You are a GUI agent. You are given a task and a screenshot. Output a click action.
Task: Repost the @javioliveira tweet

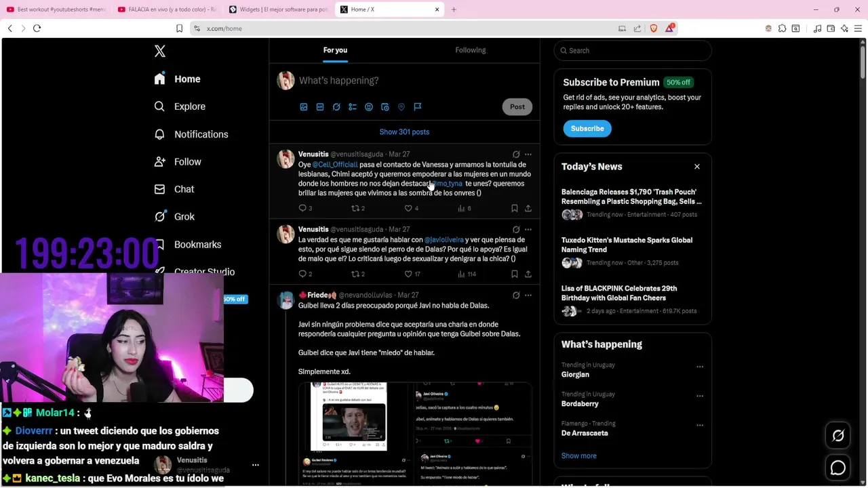pos(357,274)
